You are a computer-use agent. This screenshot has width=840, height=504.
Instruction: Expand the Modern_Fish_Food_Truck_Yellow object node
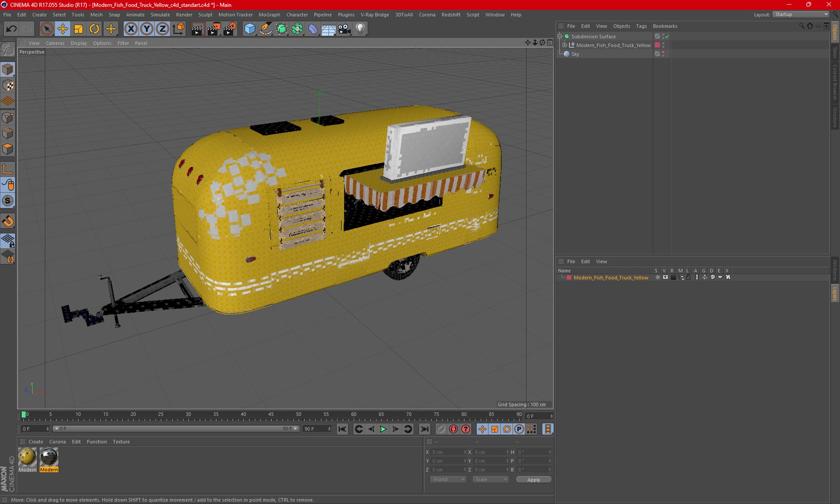click(565, 45)
